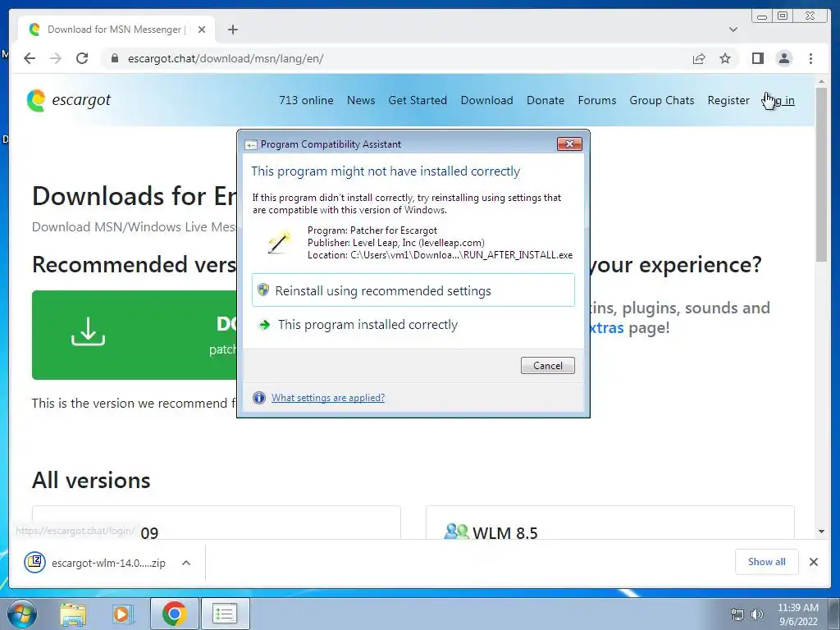
Task: Open the Forums nav item
Action: pyautogui.click(x=597, y=100)
